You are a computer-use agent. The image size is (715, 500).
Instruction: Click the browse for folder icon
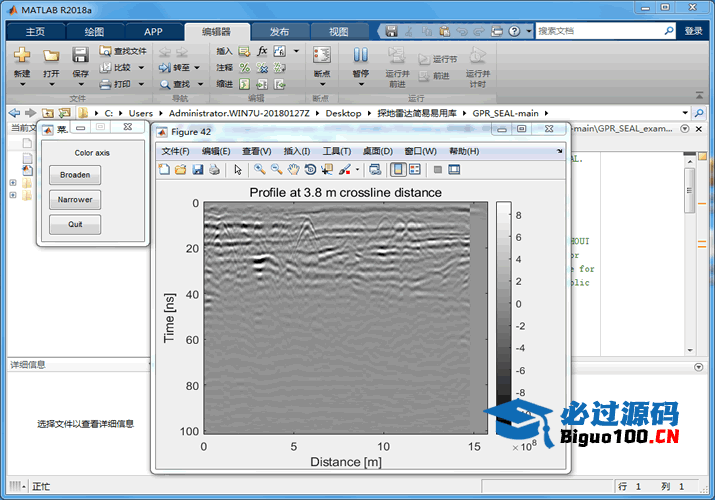pyautogui.click(x=65, y=113)
